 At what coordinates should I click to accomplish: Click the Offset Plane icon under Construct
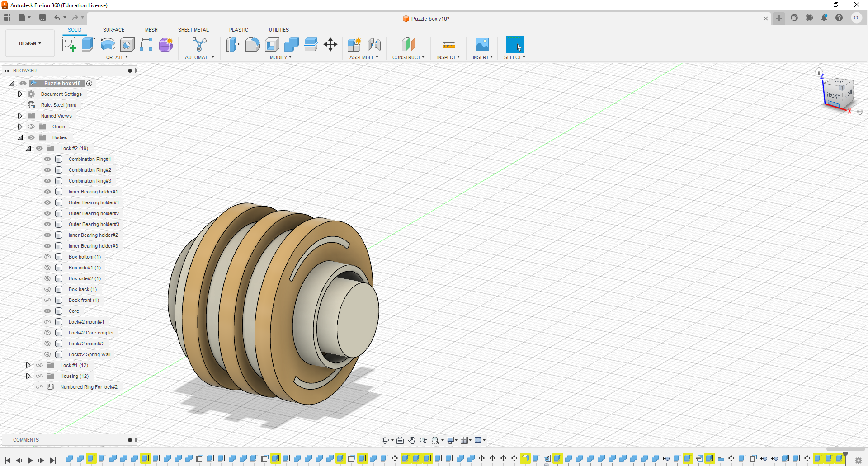tap(409, 44)
